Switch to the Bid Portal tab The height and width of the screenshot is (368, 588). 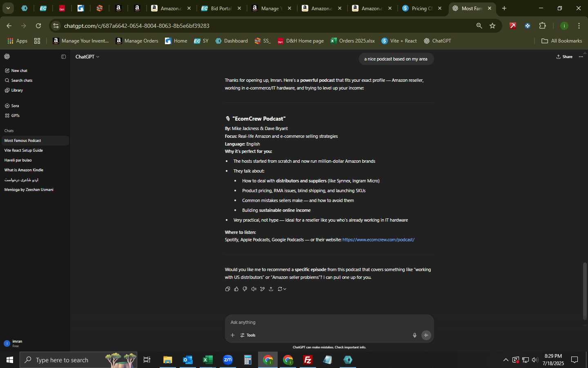point(221,8)
